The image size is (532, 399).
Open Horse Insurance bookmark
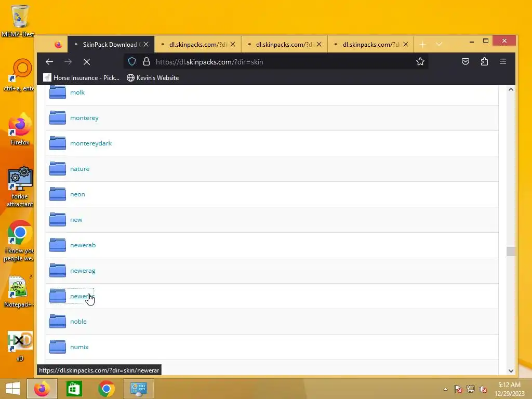(82, 78)
